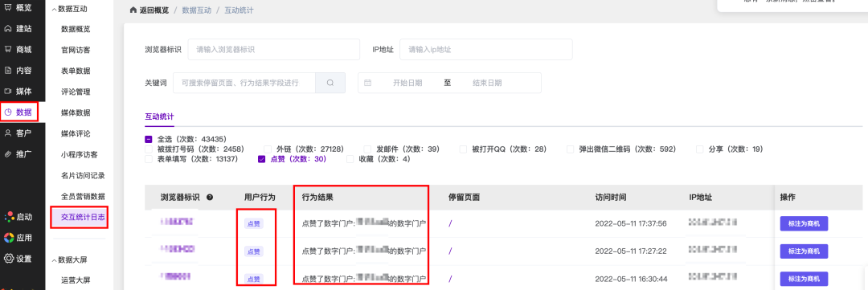
Task: Click the keyword search magnifier button
Action: coord(330,83)
